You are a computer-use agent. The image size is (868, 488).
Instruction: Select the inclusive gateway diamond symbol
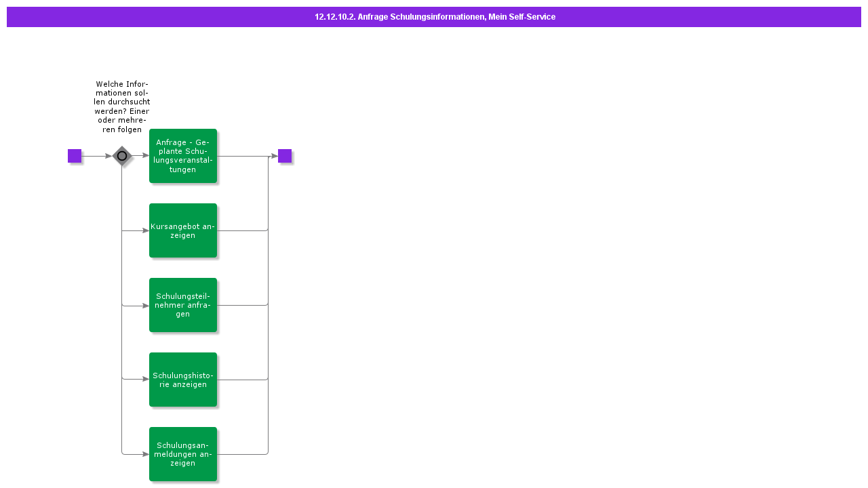tap(122, 156)
